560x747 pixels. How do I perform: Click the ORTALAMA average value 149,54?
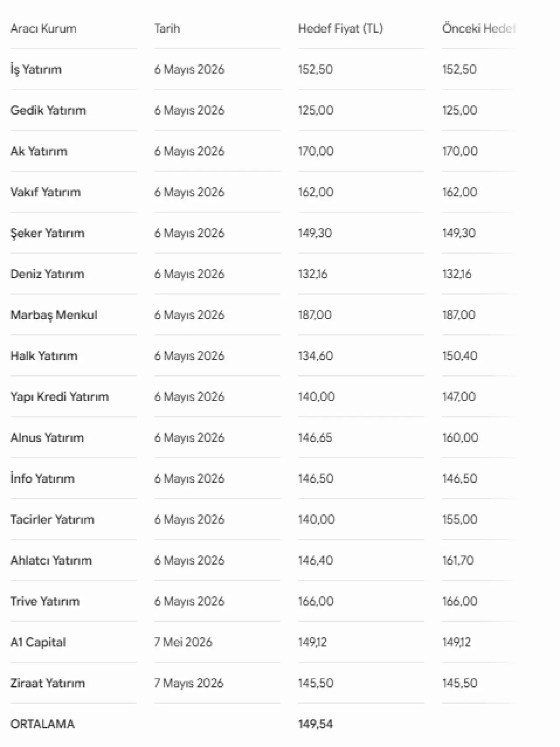pos(315,724)
